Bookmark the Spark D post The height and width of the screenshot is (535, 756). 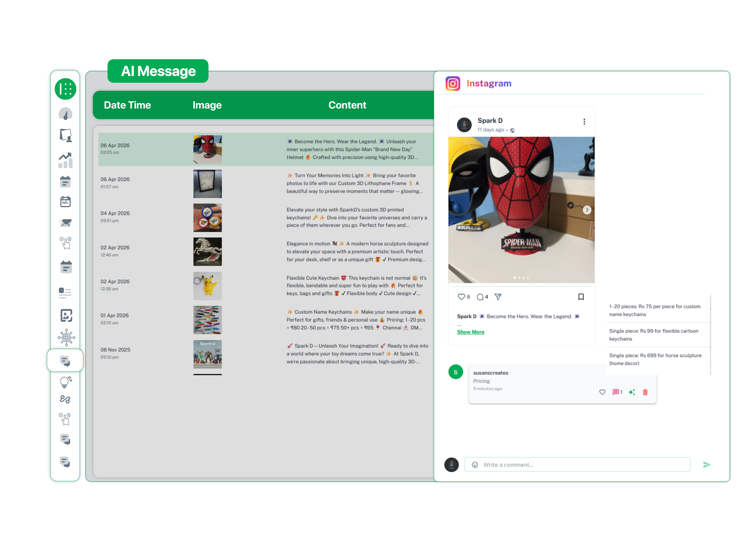click(581, 297)
